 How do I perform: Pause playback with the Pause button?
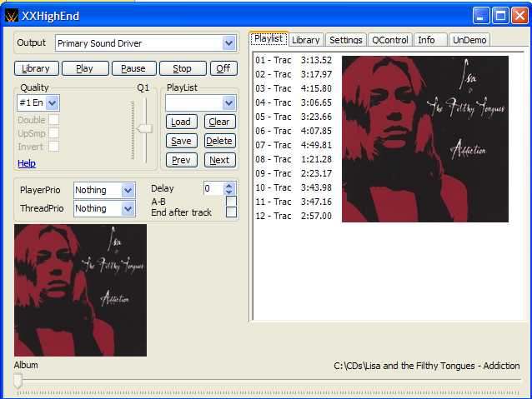click(133, 68)
